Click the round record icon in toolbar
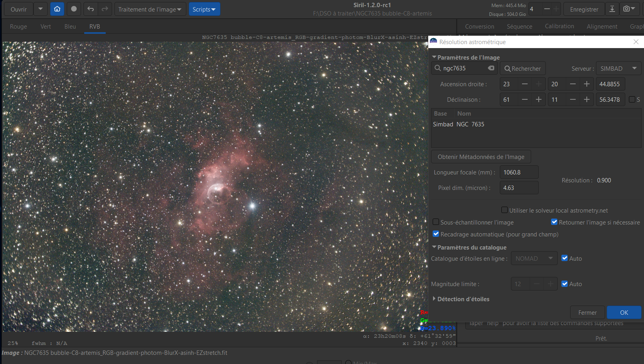644x364 pixels. point(74,9)
